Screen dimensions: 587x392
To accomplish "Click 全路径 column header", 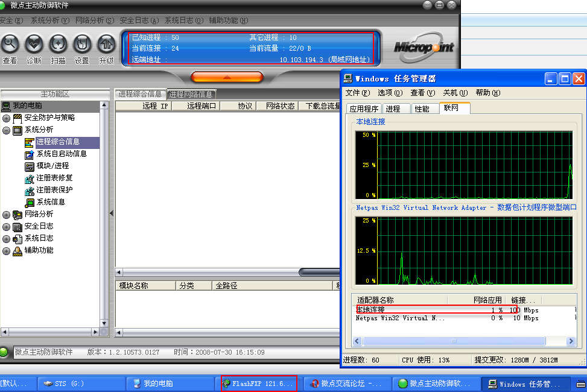I will click(272, 286).
